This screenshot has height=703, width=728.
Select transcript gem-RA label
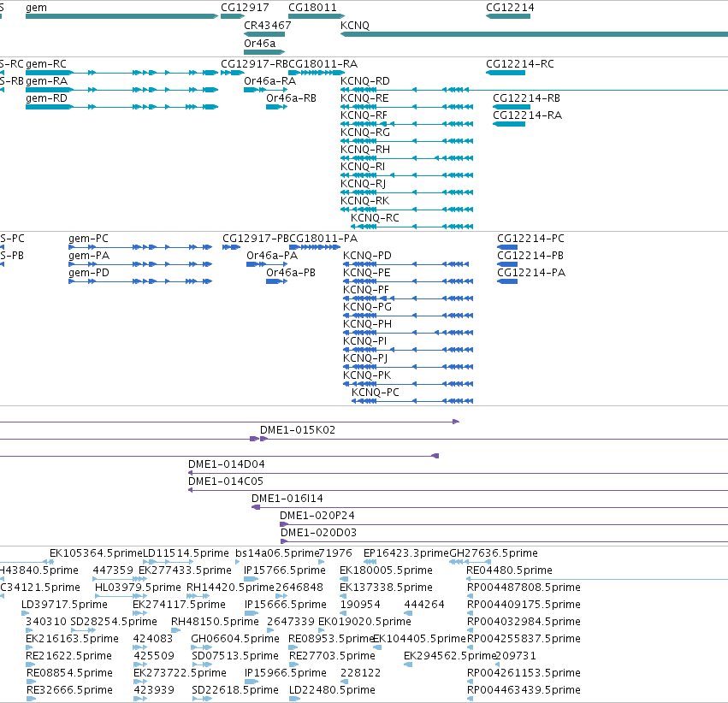46,81
